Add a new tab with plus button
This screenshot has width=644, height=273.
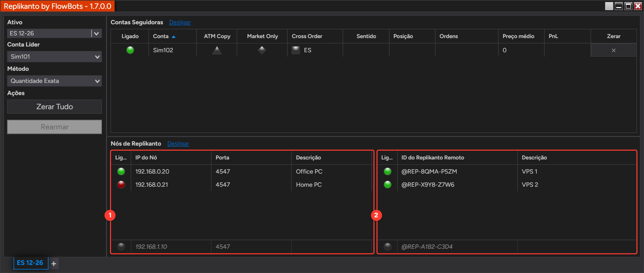coord(54,264)
